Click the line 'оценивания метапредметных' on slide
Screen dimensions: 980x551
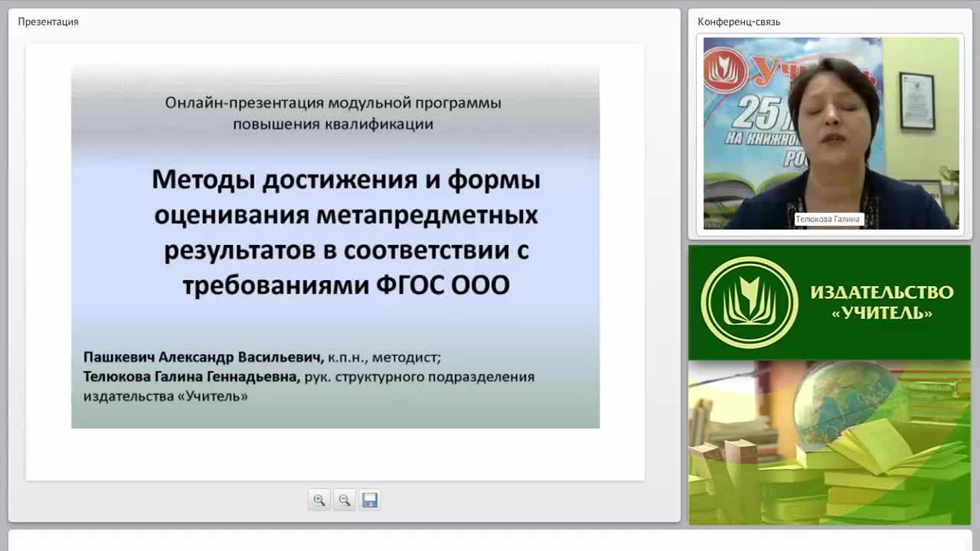pyautogui.click(x=346, y=215)
